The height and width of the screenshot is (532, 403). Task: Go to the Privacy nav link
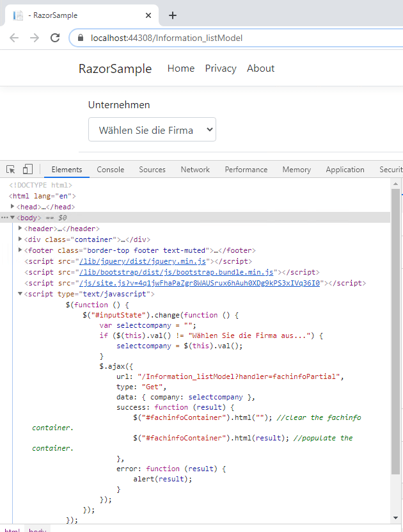point(221,69)
